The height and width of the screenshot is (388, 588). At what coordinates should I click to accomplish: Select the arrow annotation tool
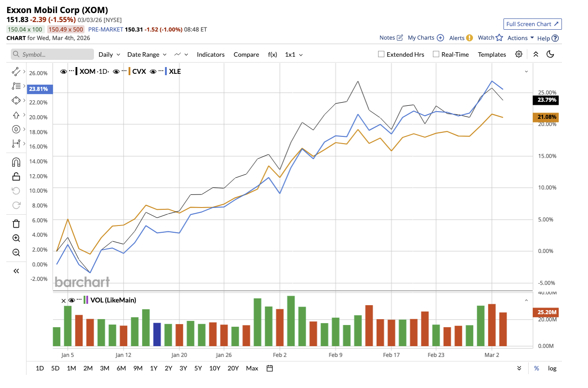tap(16, 115)
